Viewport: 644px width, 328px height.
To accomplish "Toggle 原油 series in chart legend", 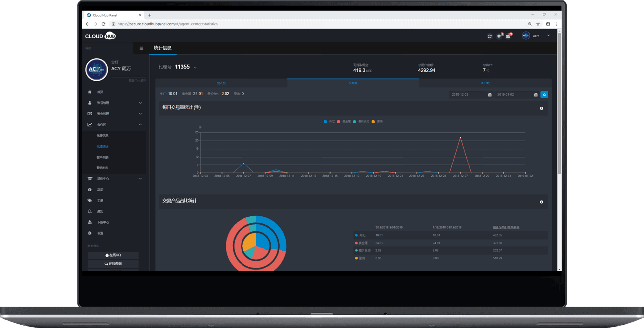I will click(x=377, y=121).
